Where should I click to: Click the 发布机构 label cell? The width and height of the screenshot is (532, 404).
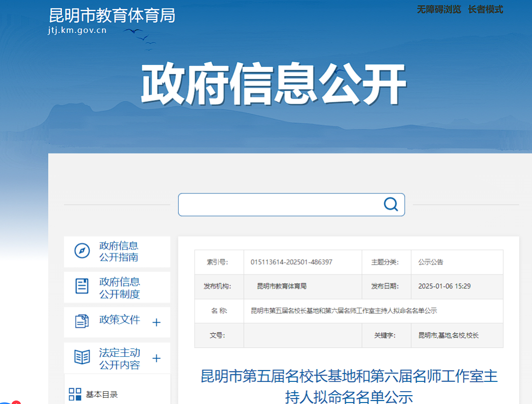coord(219,286)
